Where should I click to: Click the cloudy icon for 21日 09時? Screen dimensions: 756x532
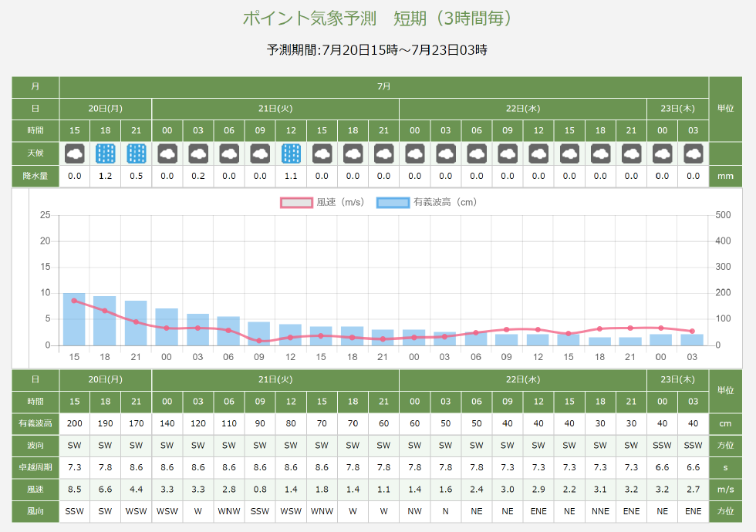(x=260, y=153)
